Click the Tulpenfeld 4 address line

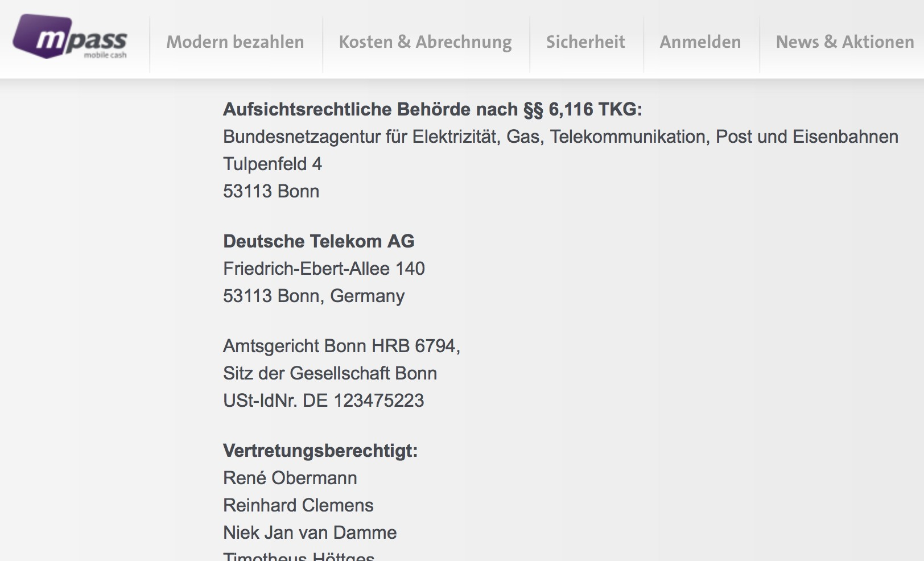pos(272,164)
